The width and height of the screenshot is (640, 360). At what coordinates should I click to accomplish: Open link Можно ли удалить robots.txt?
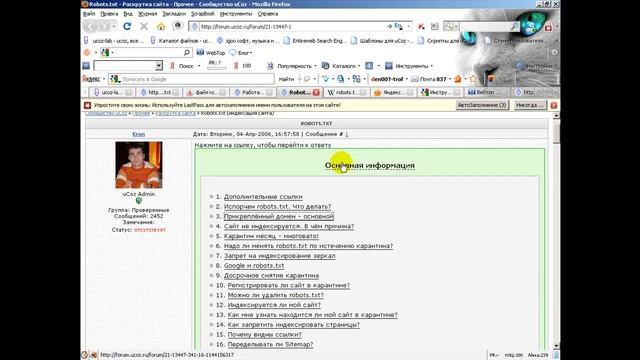coord(276,295)
